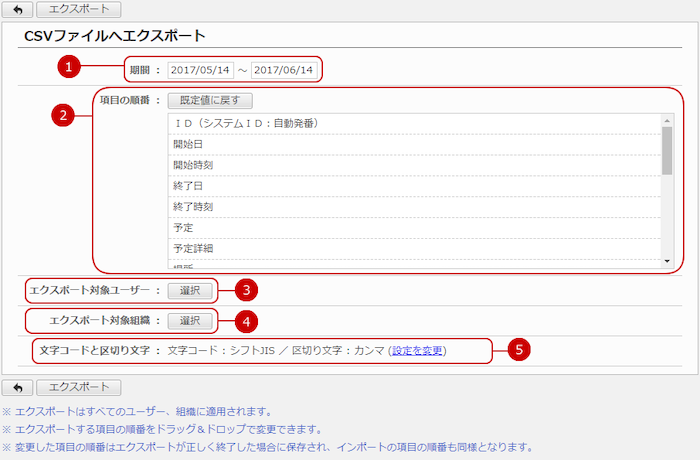The image size is (700, 460).
Task: Click the back arrow button below the form
Action: (17, 387)
